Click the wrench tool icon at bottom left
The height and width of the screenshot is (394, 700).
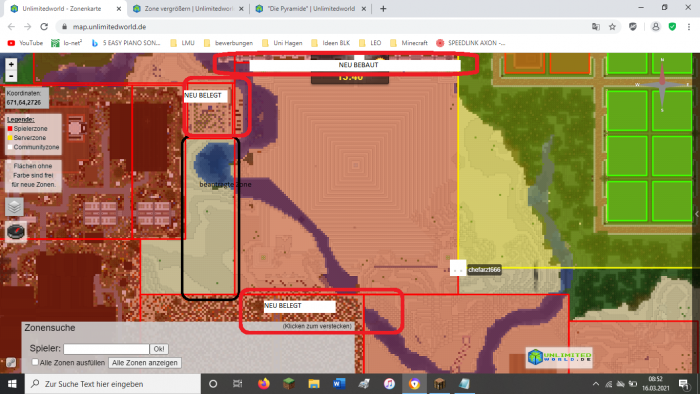11,362
